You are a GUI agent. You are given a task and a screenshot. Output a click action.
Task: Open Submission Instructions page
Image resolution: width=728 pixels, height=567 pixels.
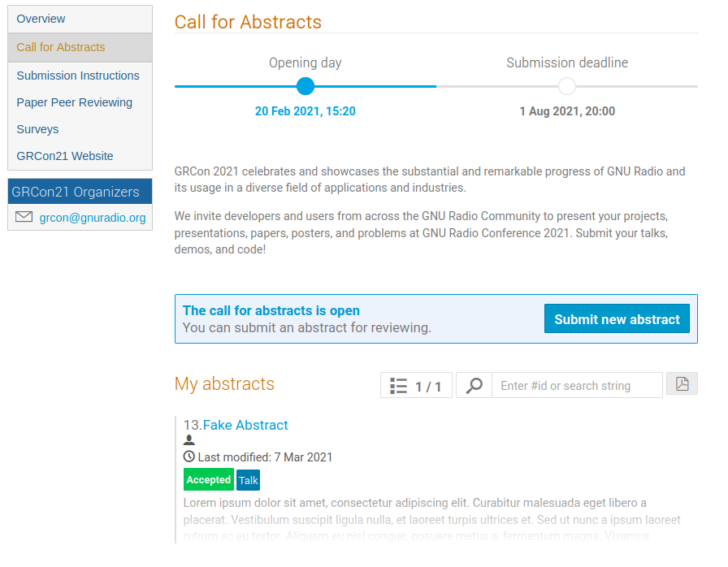click(x=78, y=76)
